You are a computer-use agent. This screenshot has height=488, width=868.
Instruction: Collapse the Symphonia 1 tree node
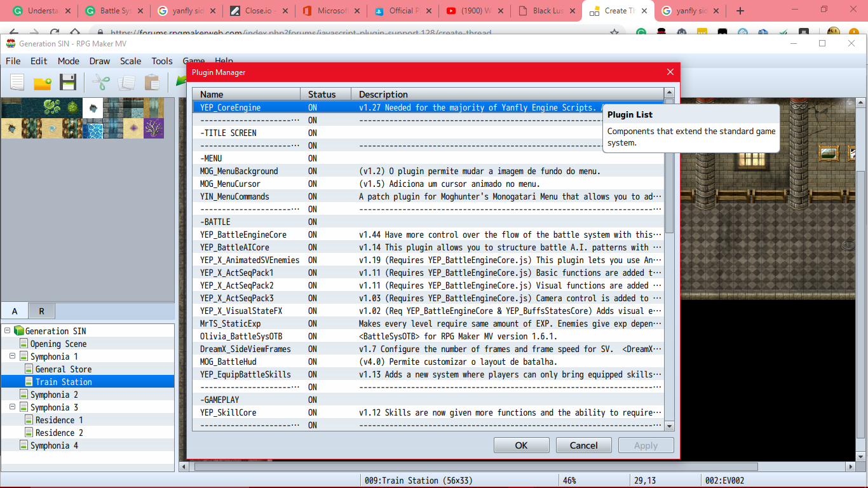tap(13, 356)
